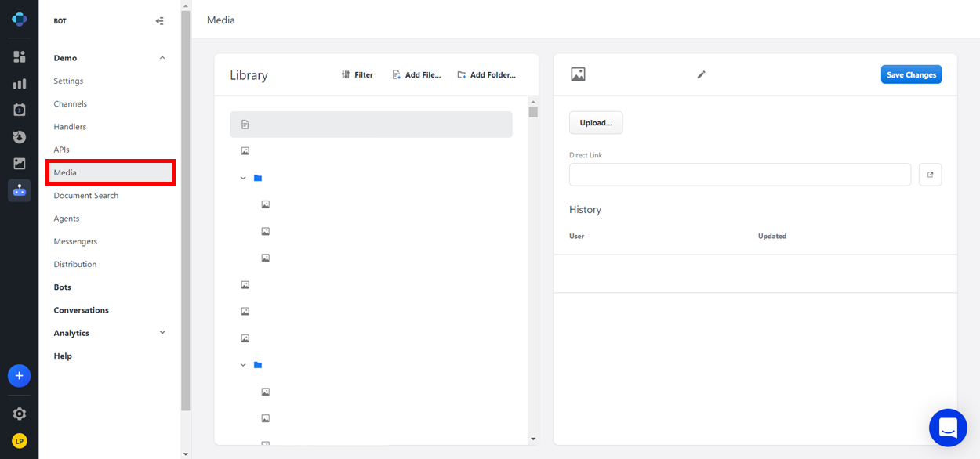Image resolution: width=980 pixels, height=459 pixels.
Task: Select the bot icon in left rail
Action: click(x=20, y=190)
